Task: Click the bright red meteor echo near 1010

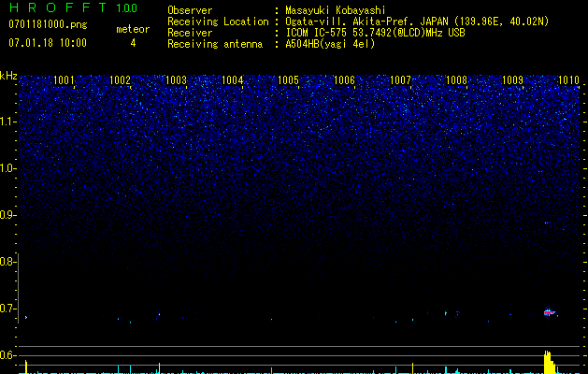Action: pos(549,312)
